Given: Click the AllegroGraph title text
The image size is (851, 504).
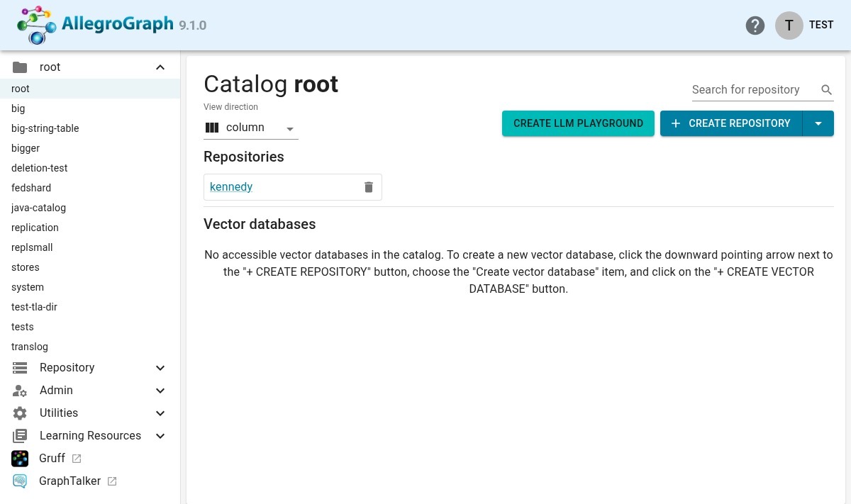Looking at the screenshot, I should 118,24.
